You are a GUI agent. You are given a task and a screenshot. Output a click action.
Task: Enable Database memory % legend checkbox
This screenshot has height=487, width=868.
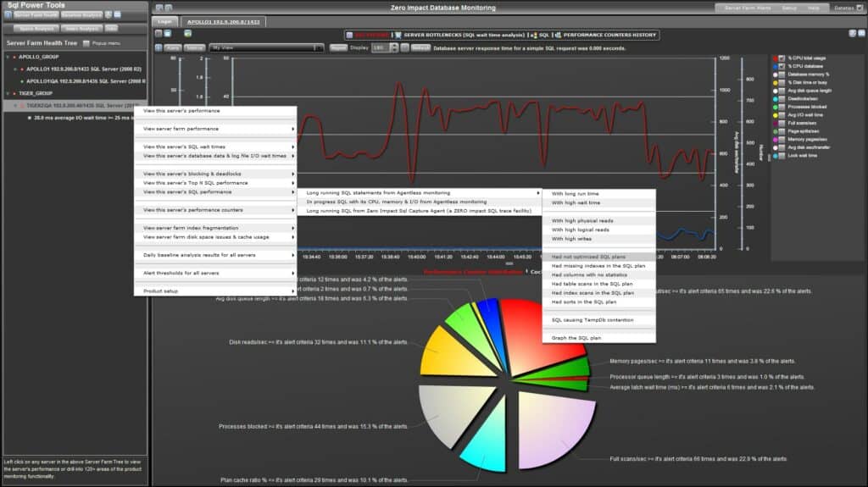pos(782,75)
